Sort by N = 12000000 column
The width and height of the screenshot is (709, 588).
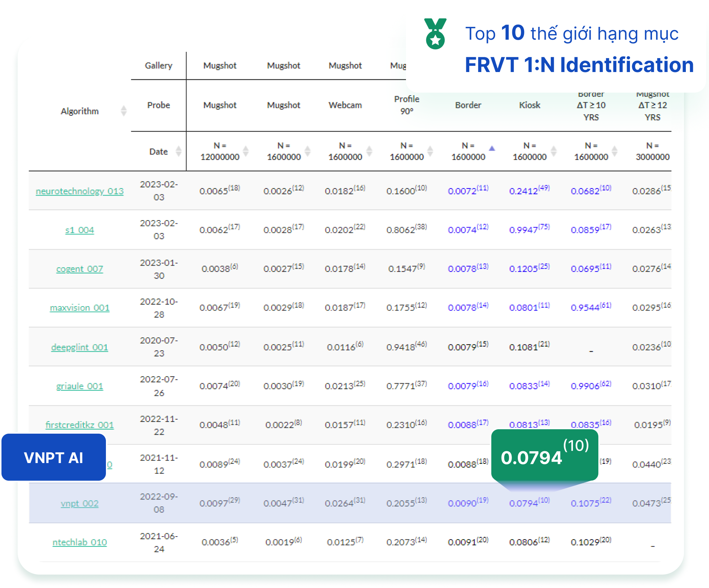(x=246, y=151)
